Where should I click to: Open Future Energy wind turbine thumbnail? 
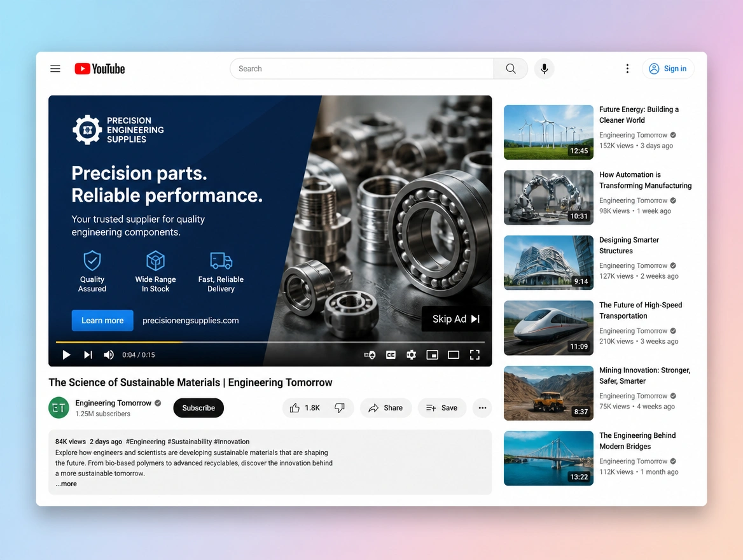click(x=548, y=132)
